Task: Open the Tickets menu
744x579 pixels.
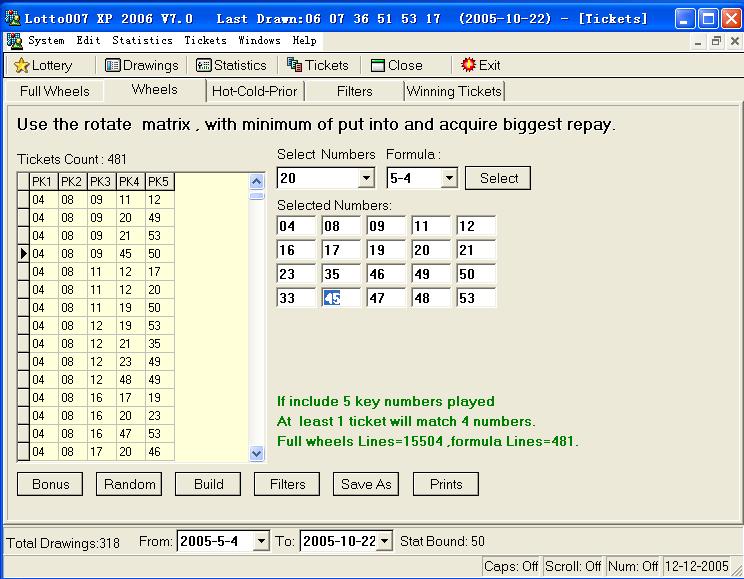Action: pyautogui.click(x=205, y=40)
